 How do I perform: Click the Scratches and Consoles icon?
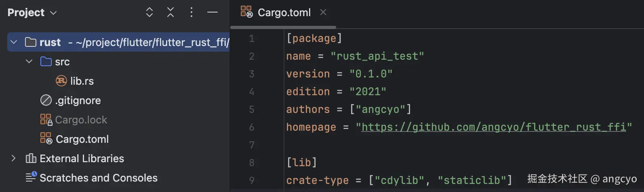31,177
